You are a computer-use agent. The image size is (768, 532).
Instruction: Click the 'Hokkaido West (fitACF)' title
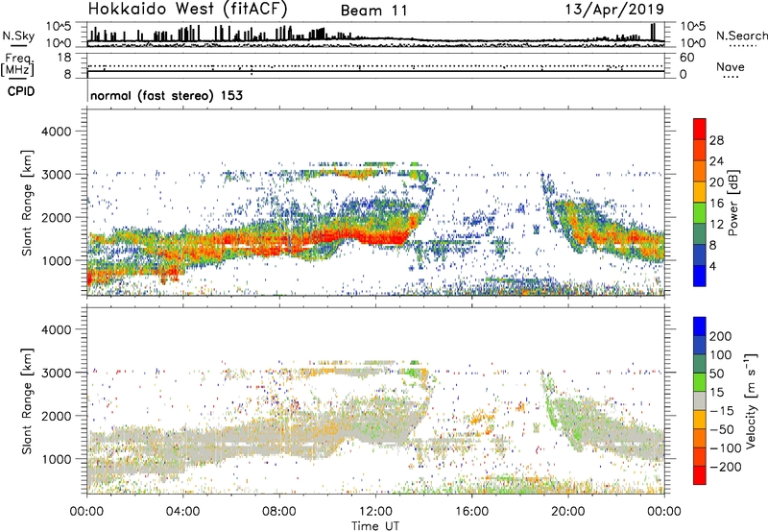[x=187, y=10]
